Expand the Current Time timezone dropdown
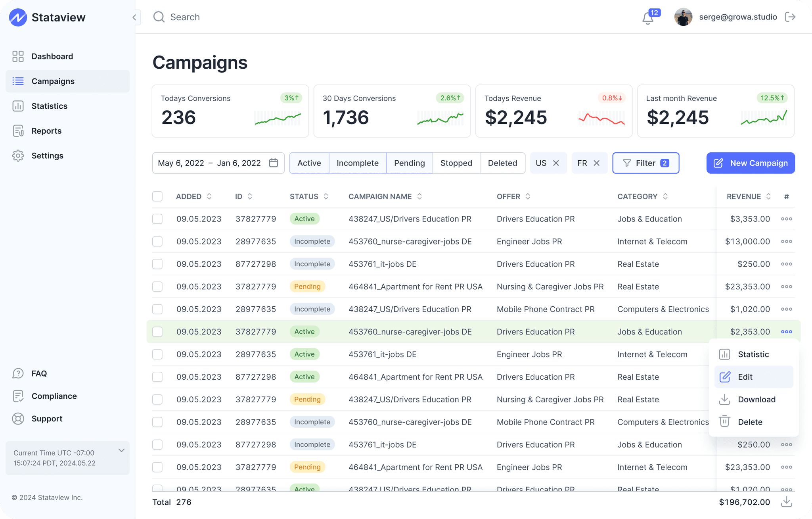This screenshot has width=812, height=519. (121, 450)
